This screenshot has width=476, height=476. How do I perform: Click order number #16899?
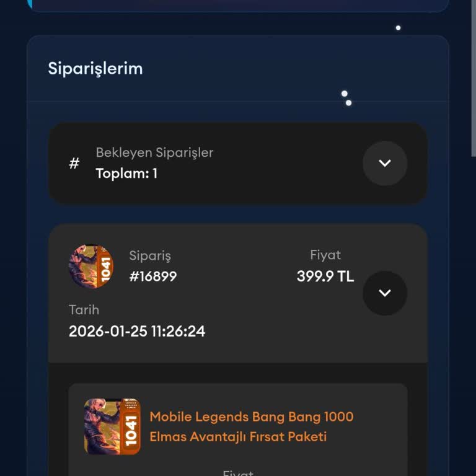pos(153,276)
